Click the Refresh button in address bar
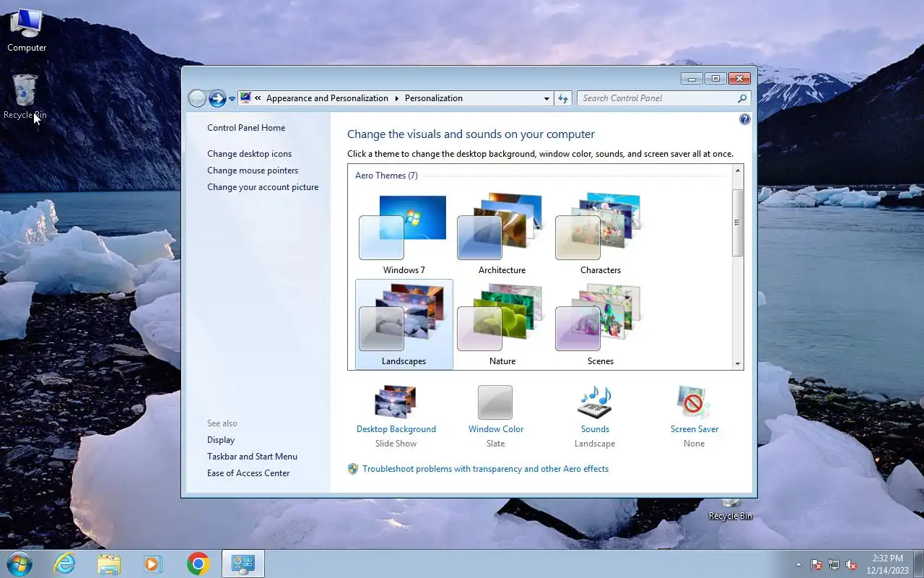This screenshot has width=924, height=578. tap(563, 98)
